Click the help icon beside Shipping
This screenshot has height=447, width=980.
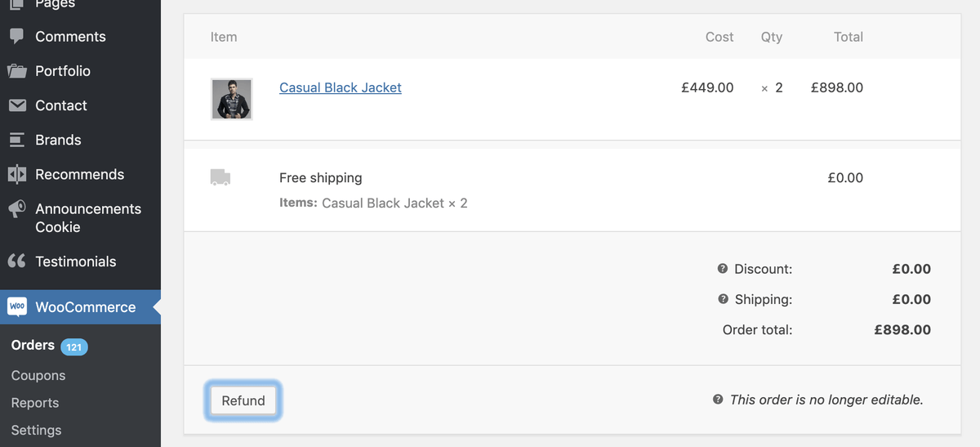coord(723,299)
